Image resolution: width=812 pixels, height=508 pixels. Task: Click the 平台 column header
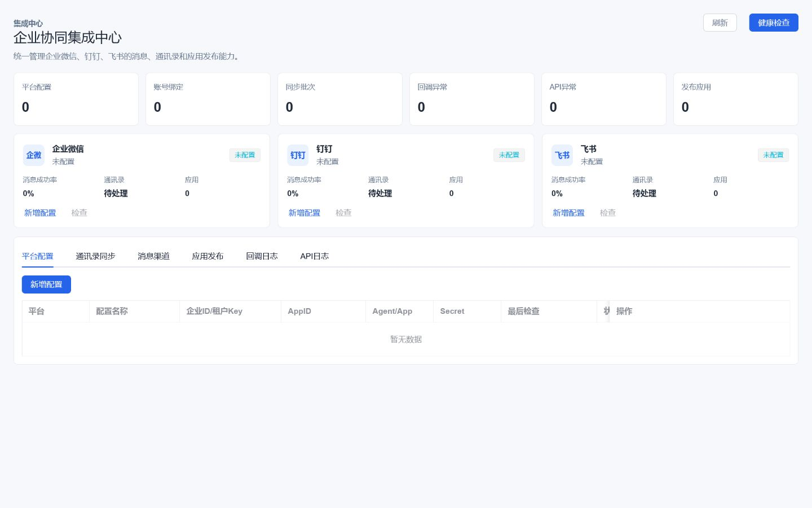[x=56, y=312]
